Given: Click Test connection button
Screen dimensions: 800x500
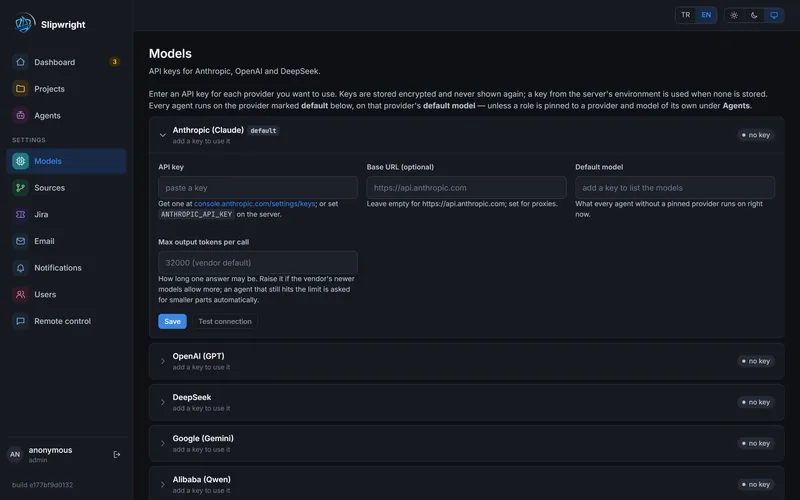Looking at the screenshot, I should click(x=225, y=321).
